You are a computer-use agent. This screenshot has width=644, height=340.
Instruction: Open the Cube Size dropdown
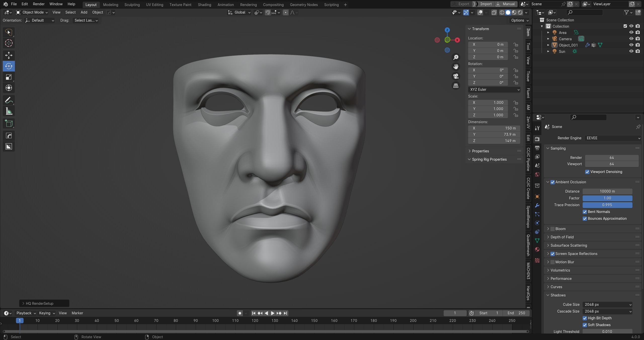607,305
